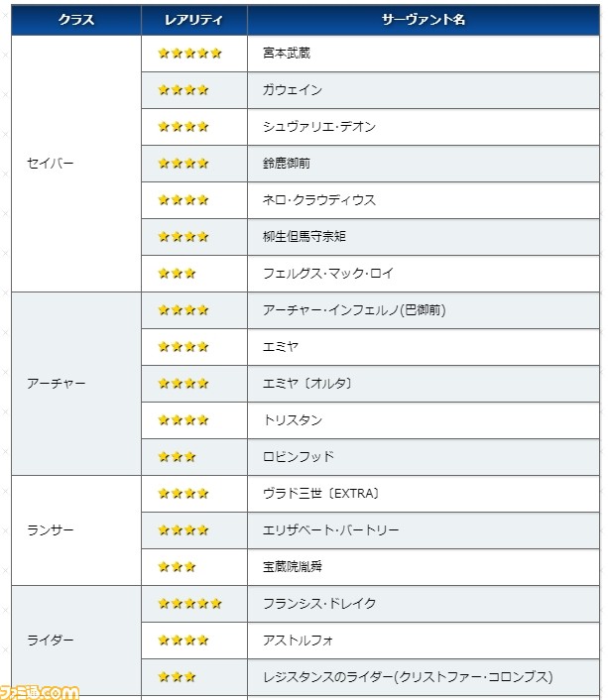Click the レアリティ column header
The image size is (608, 700).
click(194, 20)
